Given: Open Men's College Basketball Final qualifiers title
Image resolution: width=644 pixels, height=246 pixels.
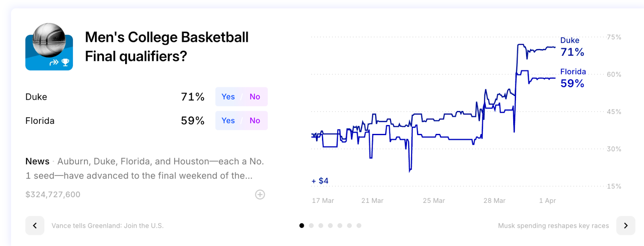Looking at the screenshot, I should click(x=167, y=47).
